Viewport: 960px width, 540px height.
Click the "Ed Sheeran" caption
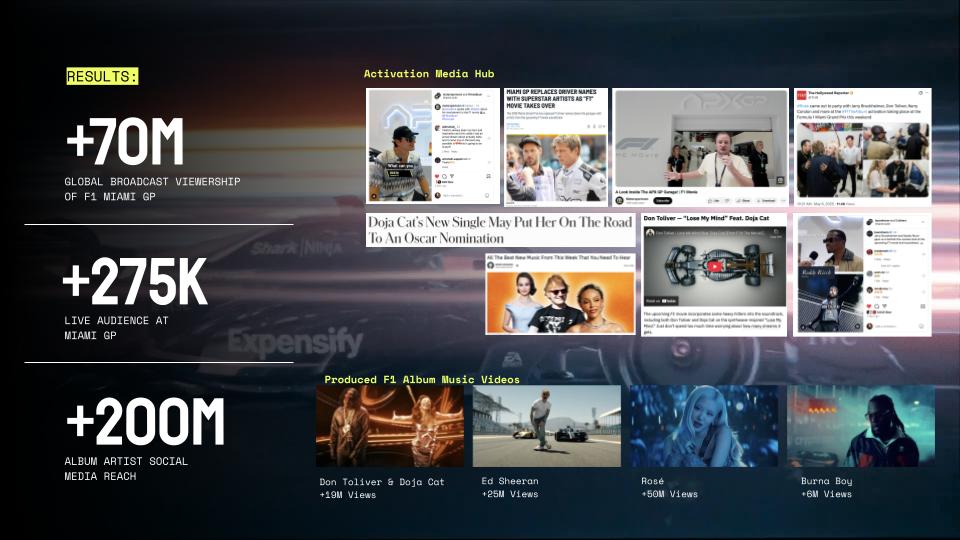(510, 481)
